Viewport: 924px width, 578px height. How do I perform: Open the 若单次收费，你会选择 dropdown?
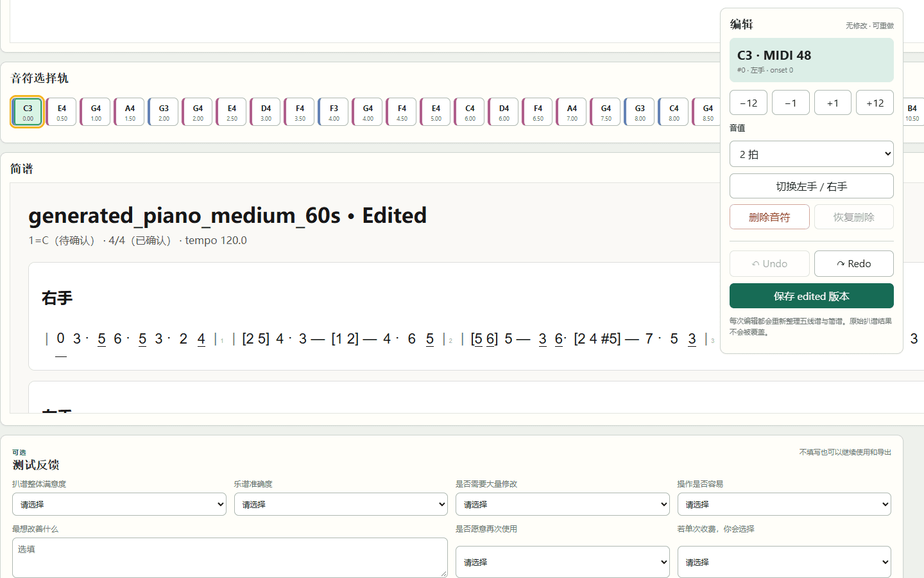pos(784,562)
